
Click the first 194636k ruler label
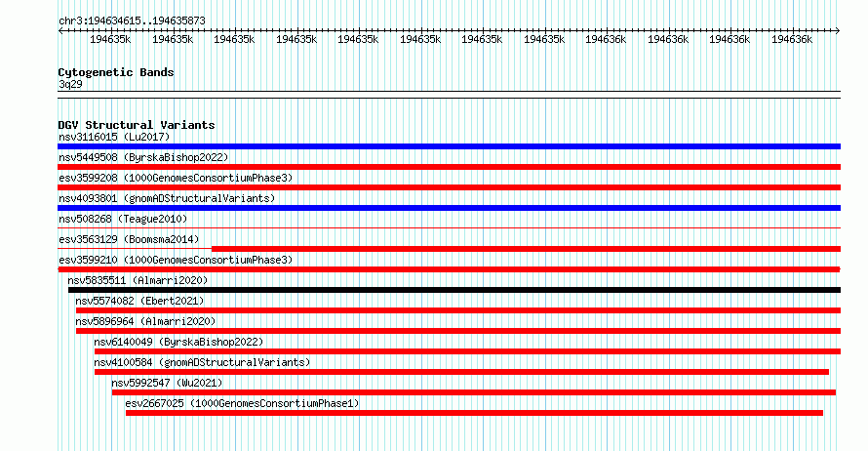[x=606, y=39]
